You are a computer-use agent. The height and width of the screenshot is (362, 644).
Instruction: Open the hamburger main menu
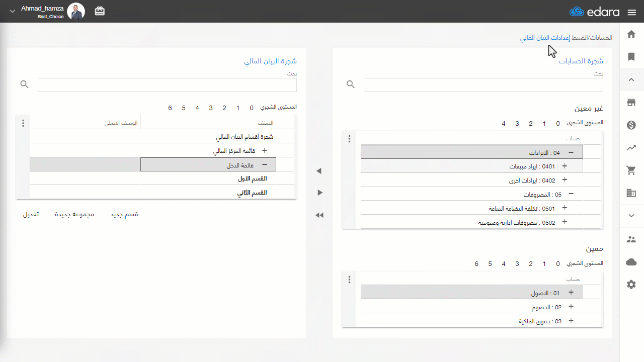tap(632, 12)
